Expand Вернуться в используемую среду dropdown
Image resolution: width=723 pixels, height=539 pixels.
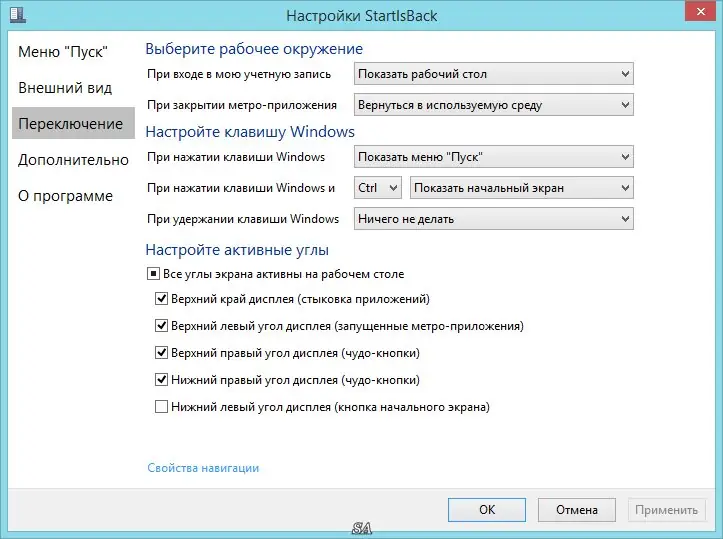pyautogui.click(x=493, y=105)
